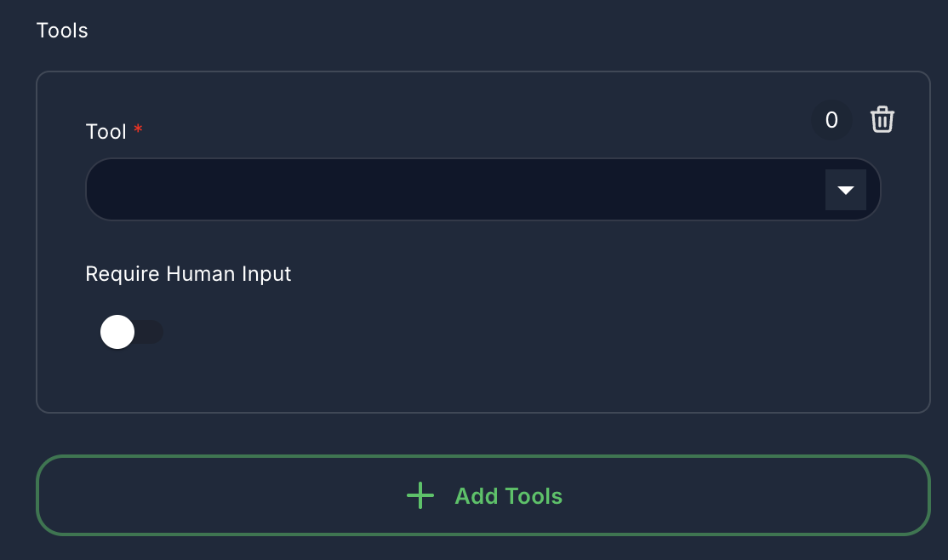Click the Tools section header

click(61, 30)
